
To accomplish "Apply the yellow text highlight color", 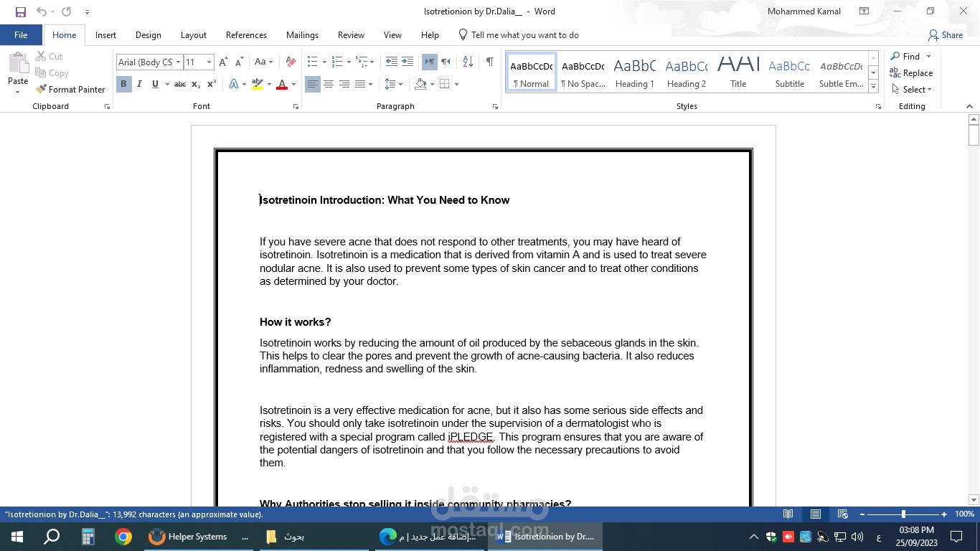I will pyautogui.click(x=258, y=84).
